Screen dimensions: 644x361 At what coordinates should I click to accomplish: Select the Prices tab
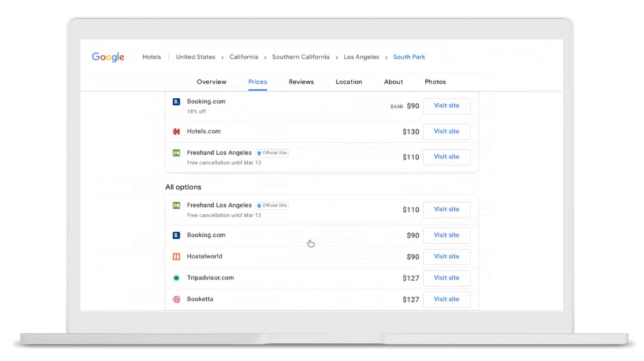click(258, 82)
